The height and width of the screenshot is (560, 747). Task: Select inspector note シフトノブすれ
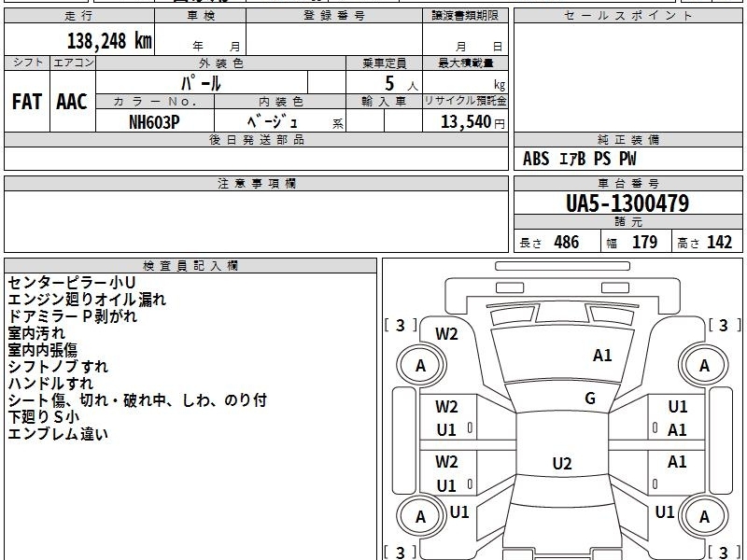click(58, 367)
